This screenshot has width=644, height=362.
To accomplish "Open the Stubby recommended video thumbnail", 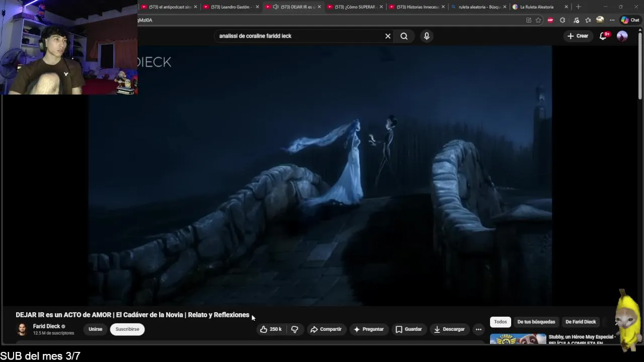I will pos(518,339).
